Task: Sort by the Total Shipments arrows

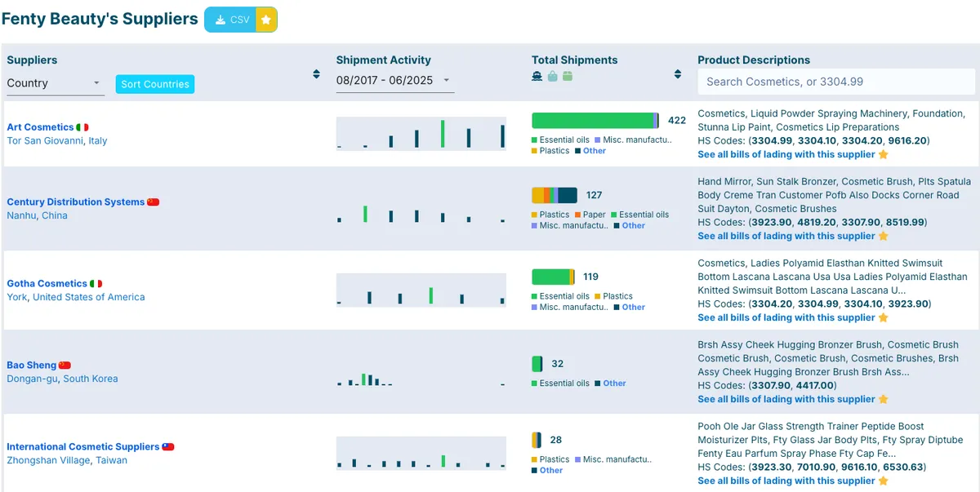Action: [677, 74]
